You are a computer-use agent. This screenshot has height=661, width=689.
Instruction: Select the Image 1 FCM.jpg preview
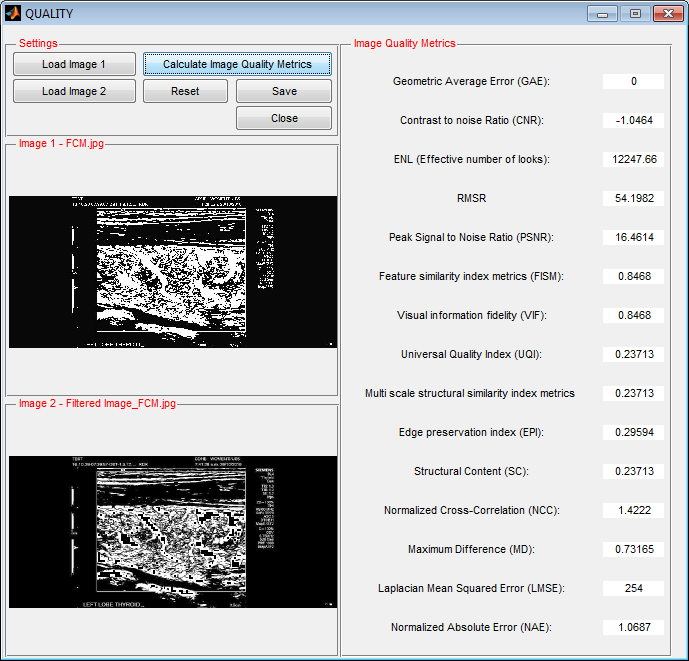click(x=173, y=272)
